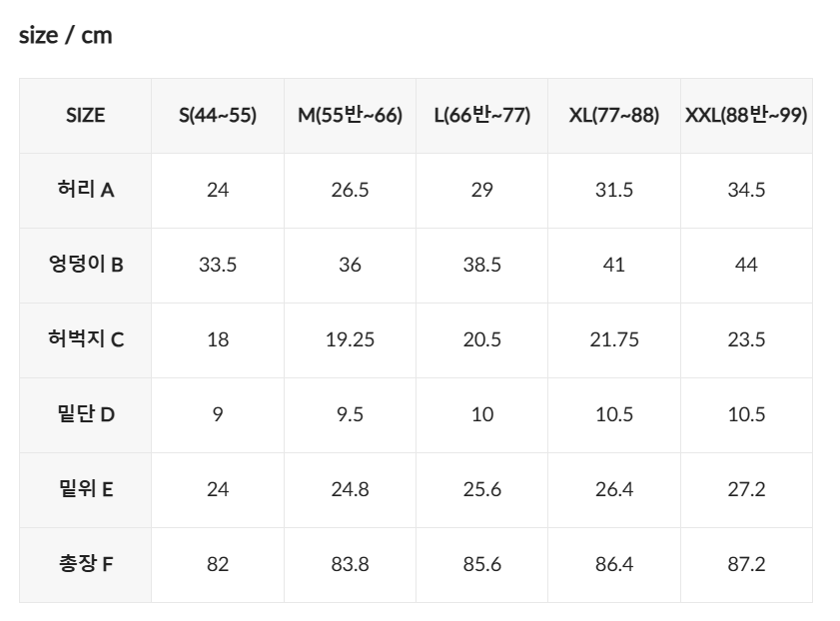Screen dimensions: 840x621
Task: Select the XXL(88반~99) size header
Action: 746,116
